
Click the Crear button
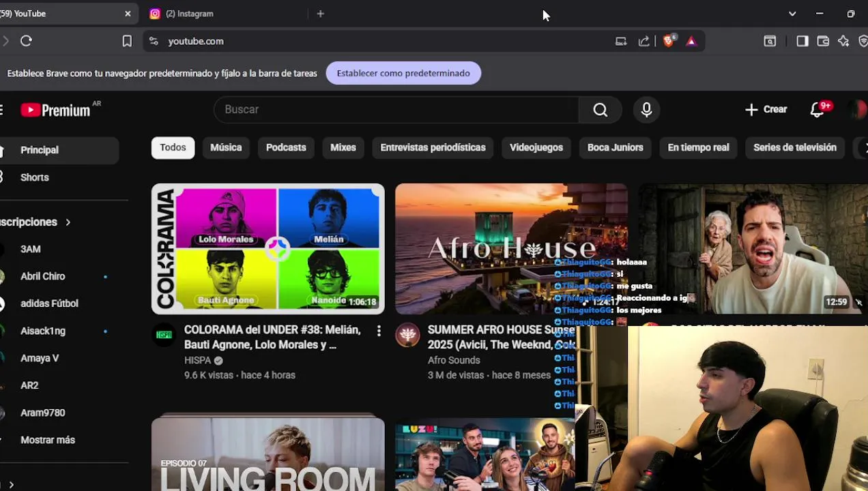pos(766,109)
